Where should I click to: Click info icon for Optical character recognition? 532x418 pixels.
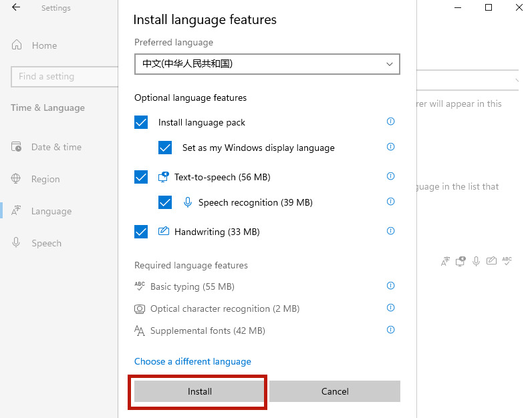pyautogui.click(x=391, y=308)
